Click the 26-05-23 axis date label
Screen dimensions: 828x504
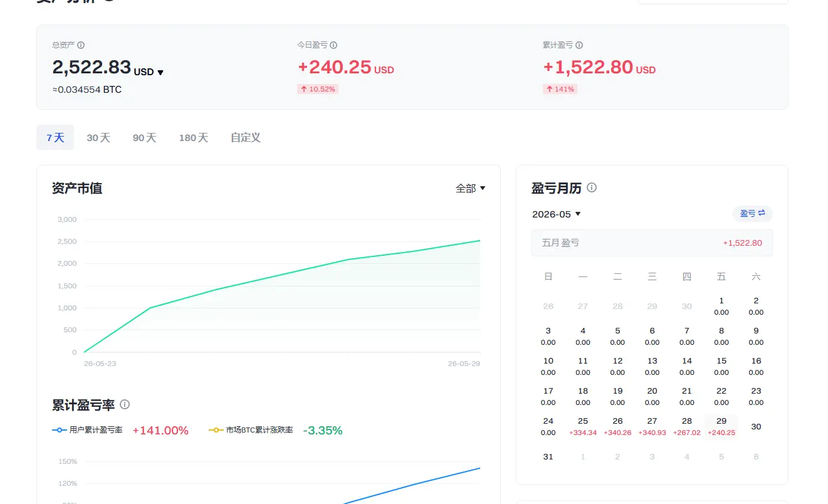[100, 364]
